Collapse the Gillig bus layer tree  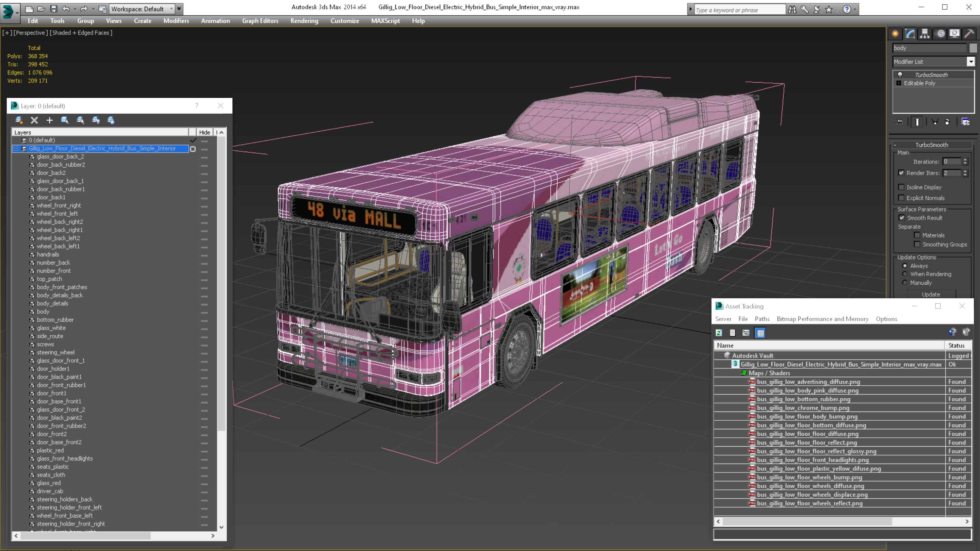(x=16, y=149)
